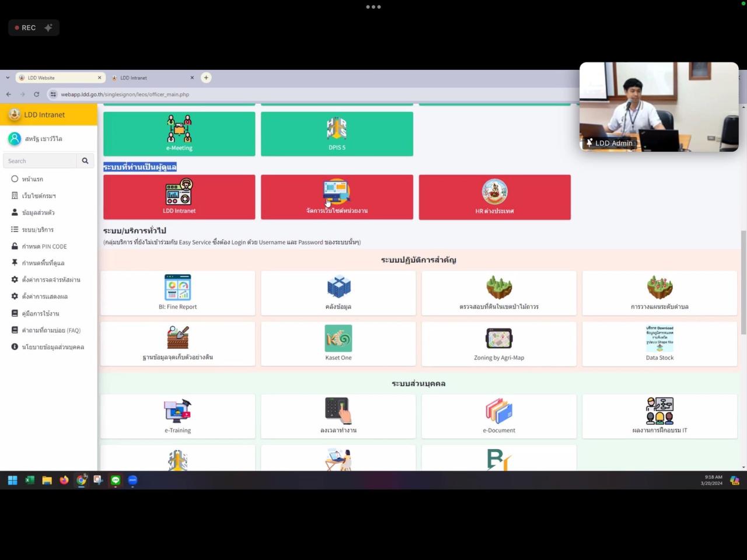The width and height of the screenshot is (747, 560).
Task: Open the Data Stock tile
Action: pos(659,344)
